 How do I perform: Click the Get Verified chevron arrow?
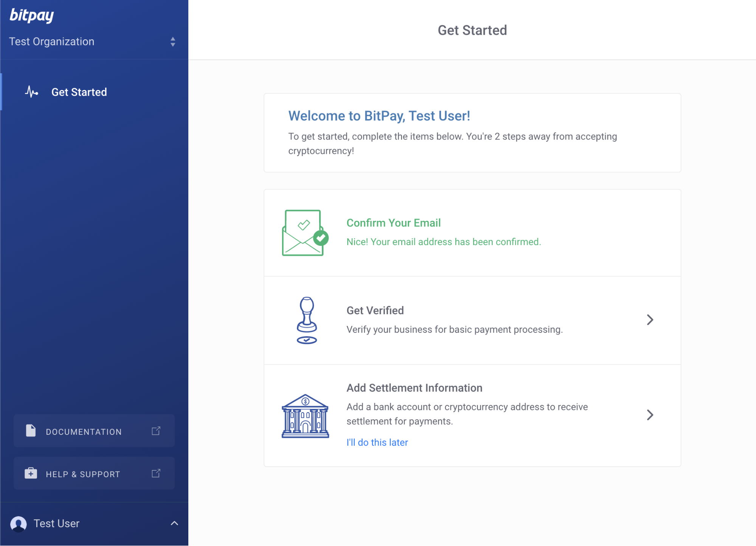click(x=650, y=320)
